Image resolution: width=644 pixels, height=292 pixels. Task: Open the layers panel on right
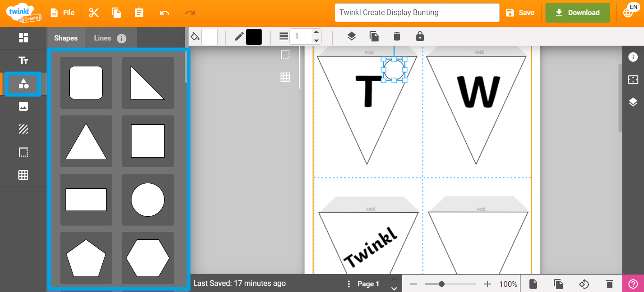(x=633, y=102)
